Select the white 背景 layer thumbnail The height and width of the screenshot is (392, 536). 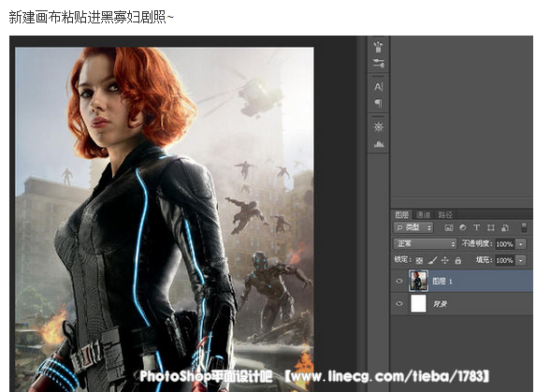(418, 303)
